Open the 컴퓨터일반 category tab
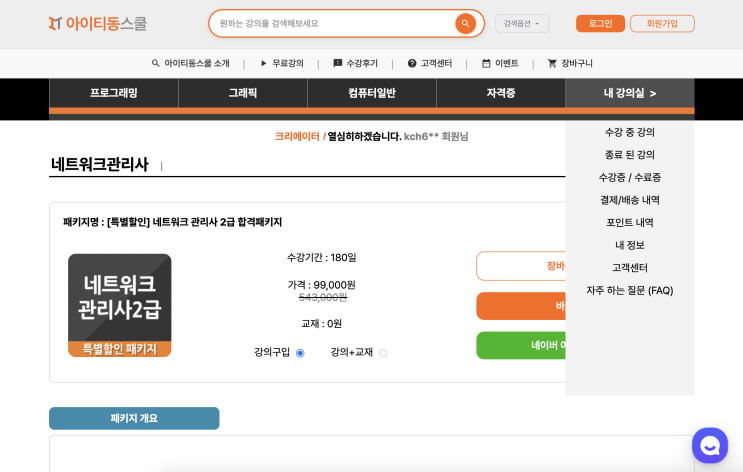The image size is (743, 472). click(372, 93)
